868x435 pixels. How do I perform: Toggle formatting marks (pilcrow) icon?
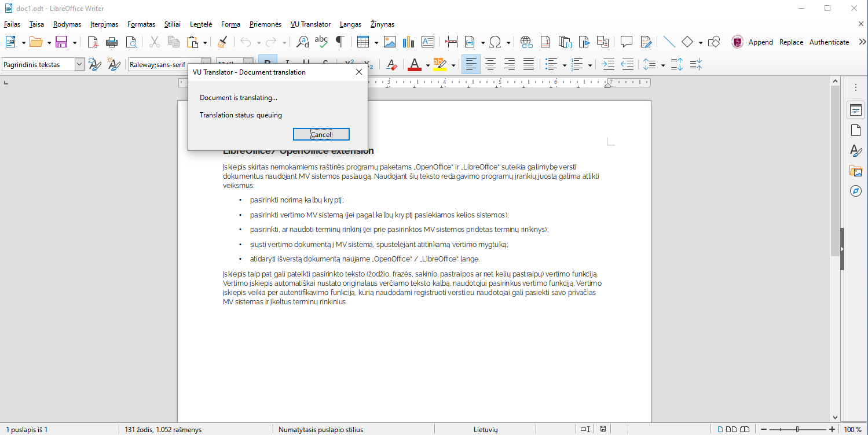tap(340, 42)
